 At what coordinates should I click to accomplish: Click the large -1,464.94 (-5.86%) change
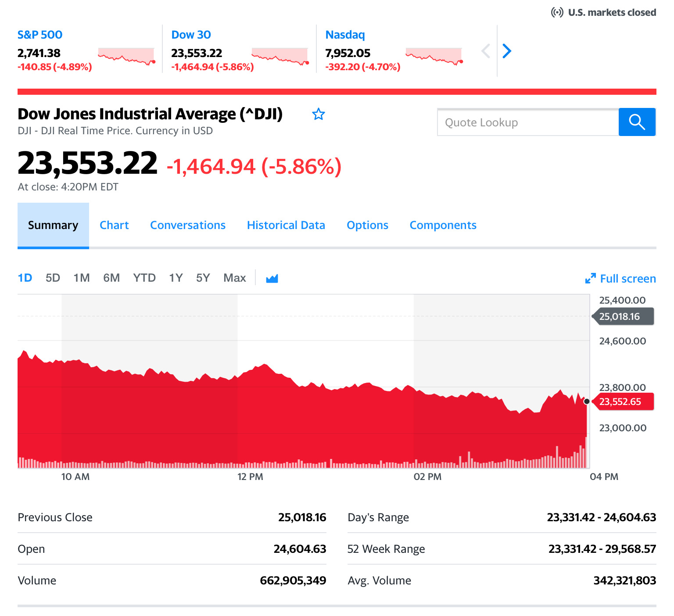[254, 167]
